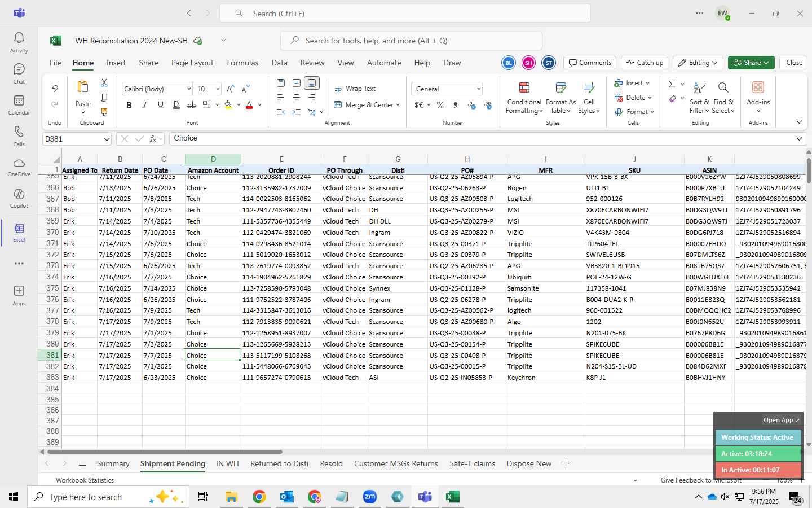Click the green Share button
This screenshot has width=812, height=508.
tap(751, 63)
